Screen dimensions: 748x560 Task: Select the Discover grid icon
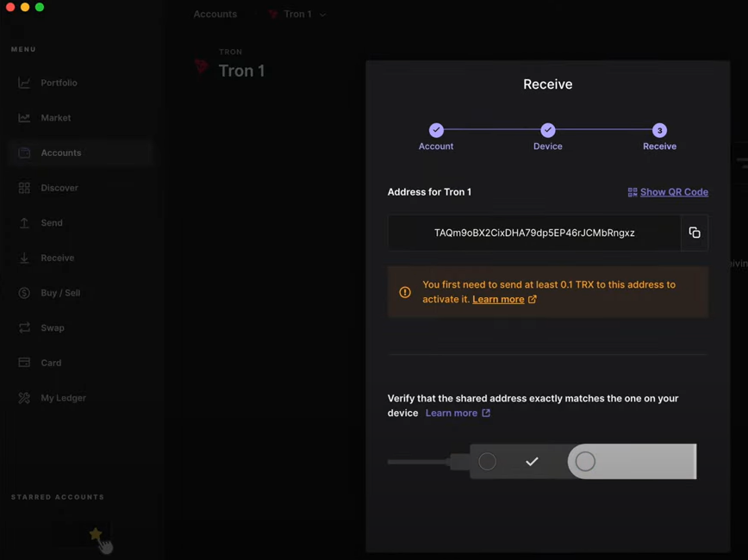[24, 188]
